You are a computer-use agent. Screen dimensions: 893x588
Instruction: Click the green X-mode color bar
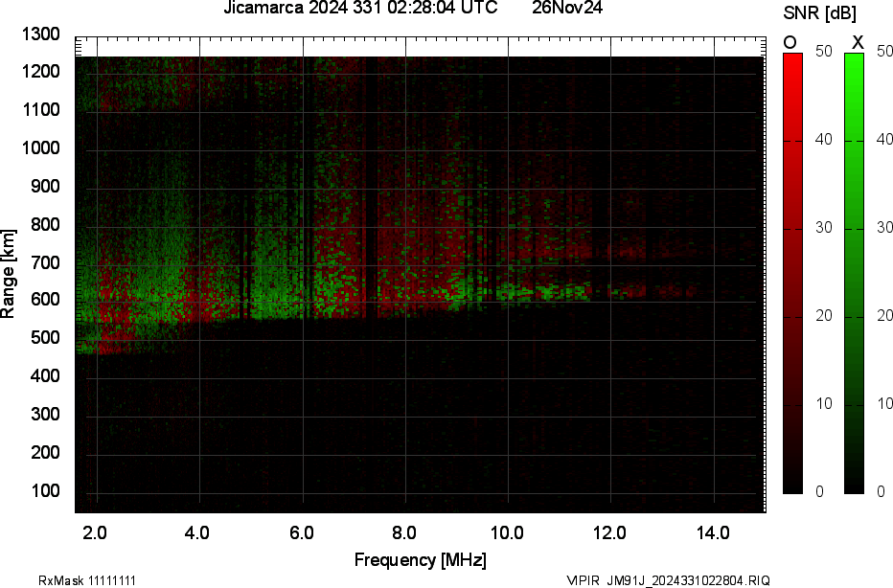pos(855,273)
